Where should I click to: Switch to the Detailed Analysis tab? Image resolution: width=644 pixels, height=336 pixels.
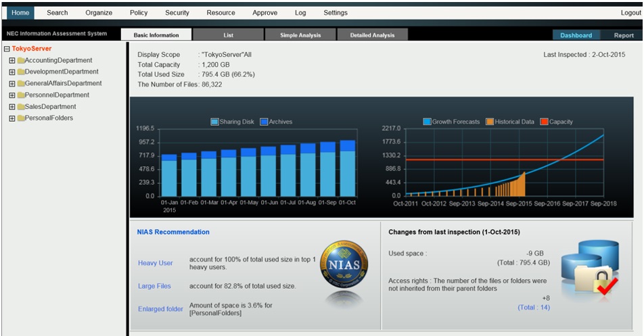372,35
